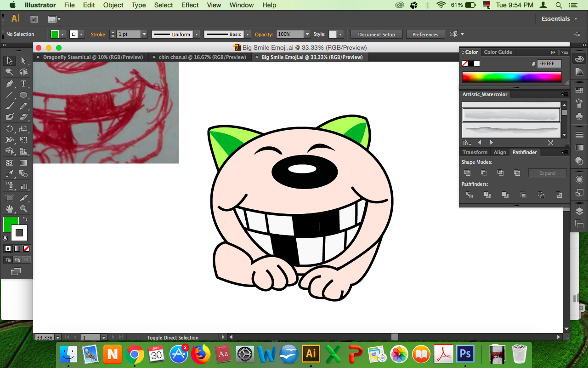
Task: Select the Selection (black arrow) tool
Action: tap(10, 61)
